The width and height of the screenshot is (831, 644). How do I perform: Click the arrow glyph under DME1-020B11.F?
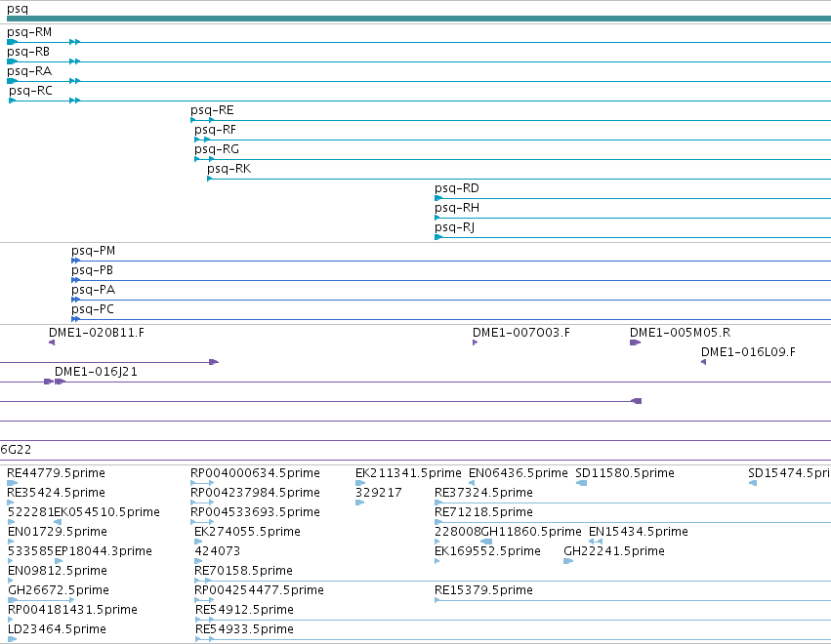[x=52, y=342]
